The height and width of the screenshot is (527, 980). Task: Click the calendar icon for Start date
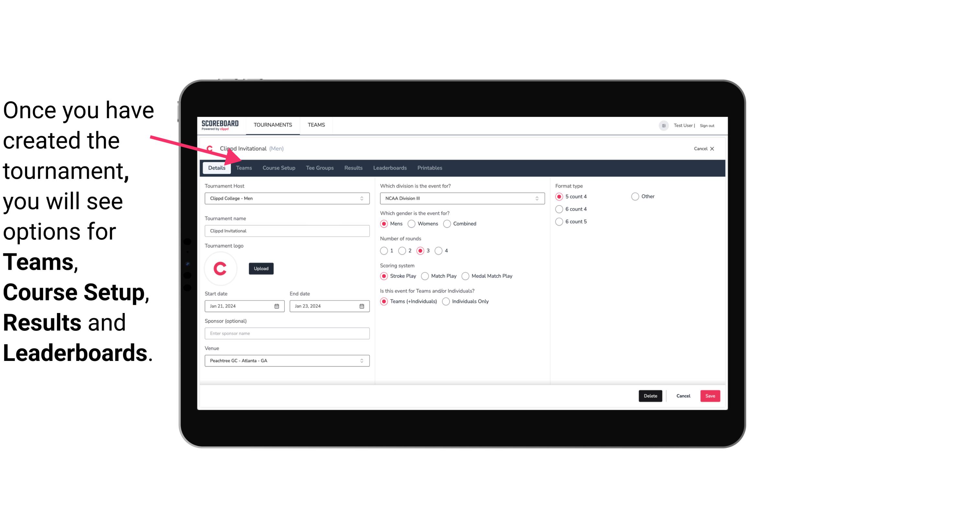[x=277, y=306]
